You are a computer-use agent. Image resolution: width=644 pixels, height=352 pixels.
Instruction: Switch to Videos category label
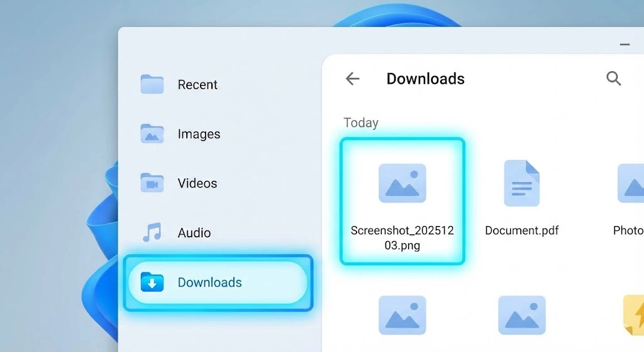[197, 183]
